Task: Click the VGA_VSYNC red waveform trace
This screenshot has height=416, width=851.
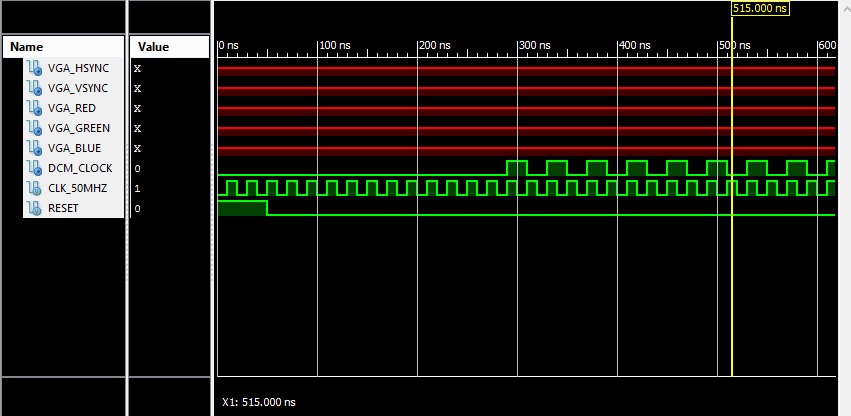Action: [x=526, y=91]
